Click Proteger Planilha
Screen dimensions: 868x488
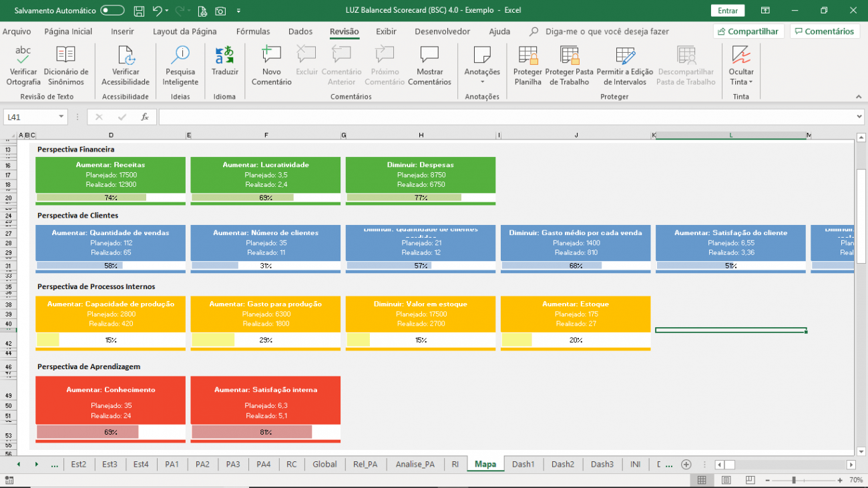coord(527,66)
